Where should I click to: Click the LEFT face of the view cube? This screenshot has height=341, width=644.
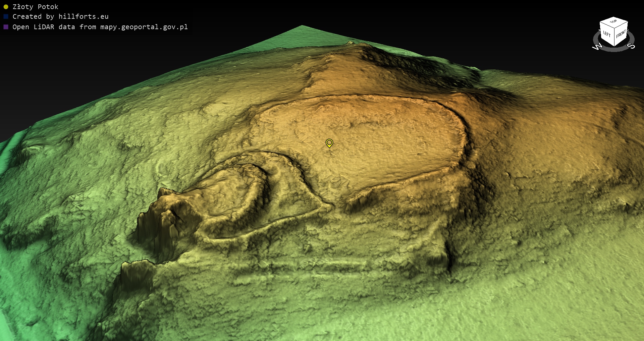pyautogui.click(x=606, y=34)
